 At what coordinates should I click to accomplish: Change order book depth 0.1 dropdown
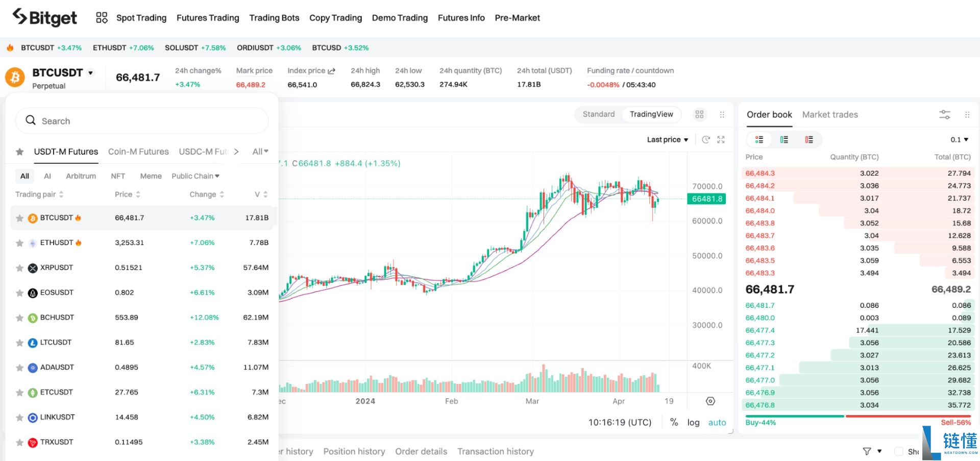pos(959,139)
